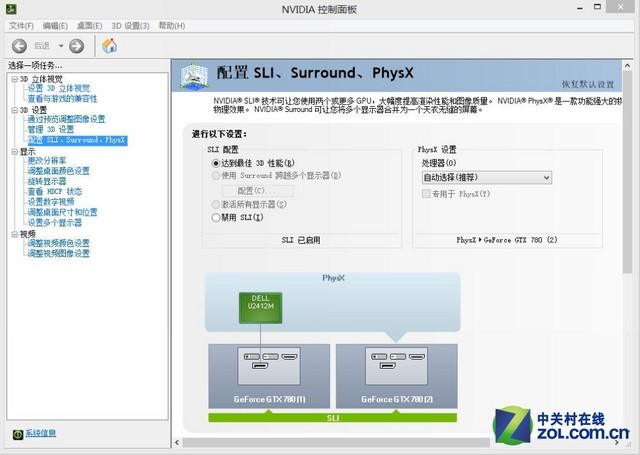640x455 pixels.
Task: Open the 文件(F) menu
Action: pos(21,26)
